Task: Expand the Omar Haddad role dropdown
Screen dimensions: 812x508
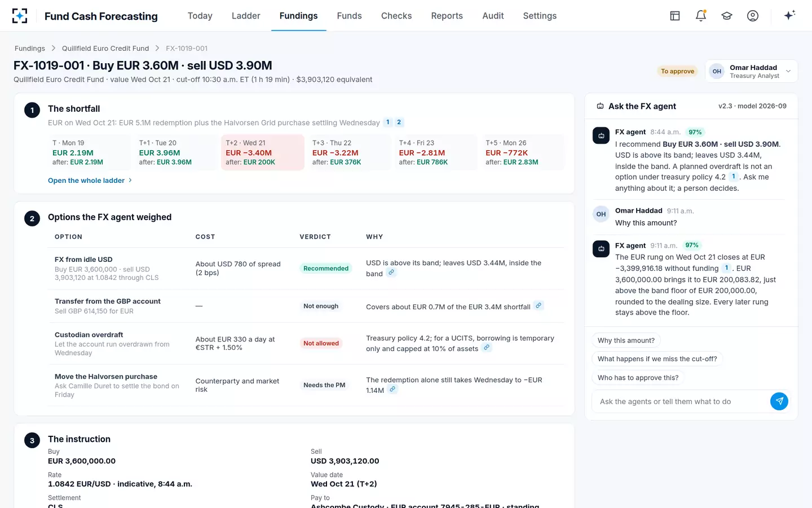Action: pyautogui.click(x=751, y=71)
